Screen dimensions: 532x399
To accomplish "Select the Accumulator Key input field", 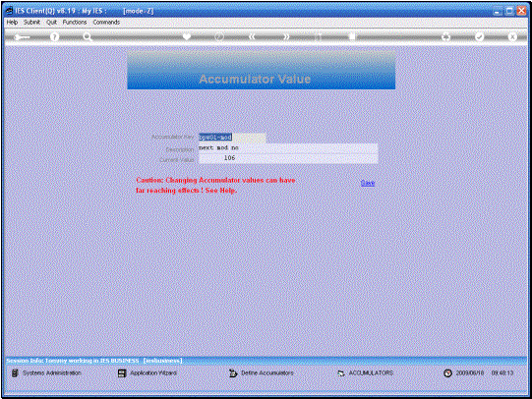I will pos(232,138).
